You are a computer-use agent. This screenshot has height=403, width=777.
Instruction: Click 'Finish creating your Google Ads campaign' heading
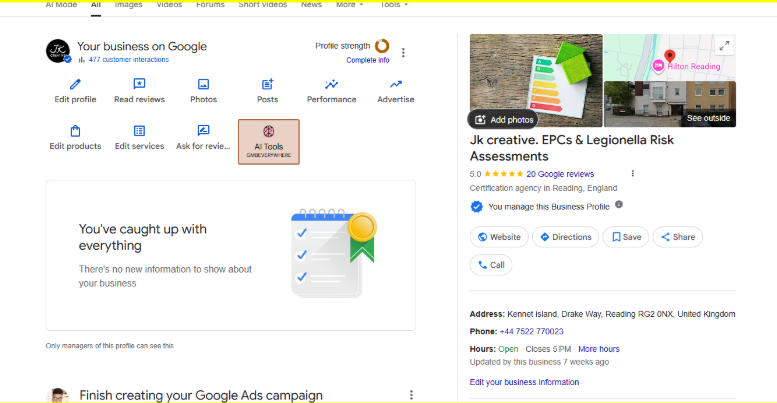(201, 396)
